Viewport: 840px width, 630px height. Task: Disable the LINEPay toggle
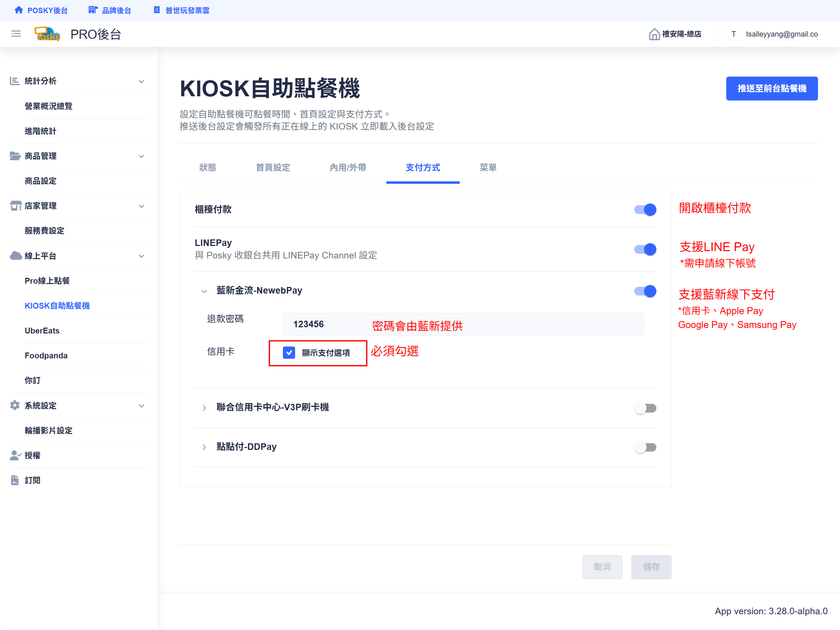tap(645, 250)
